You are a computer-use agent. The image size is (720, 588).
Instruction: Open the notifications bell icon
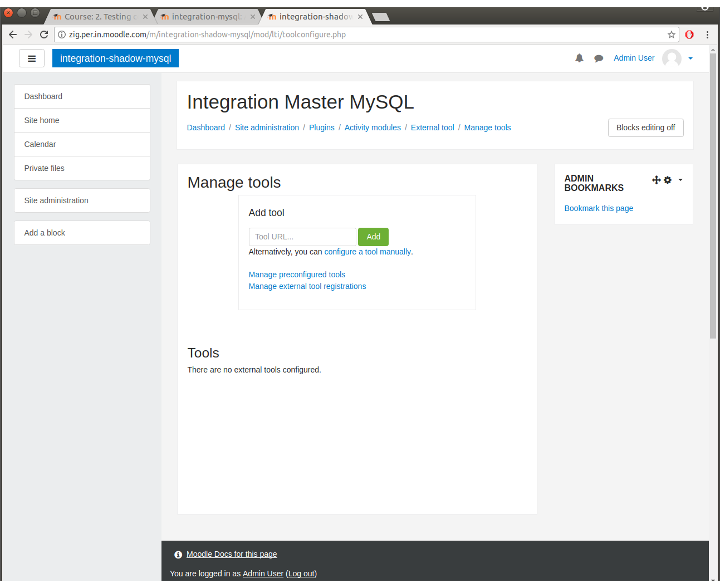coord(579,58)
